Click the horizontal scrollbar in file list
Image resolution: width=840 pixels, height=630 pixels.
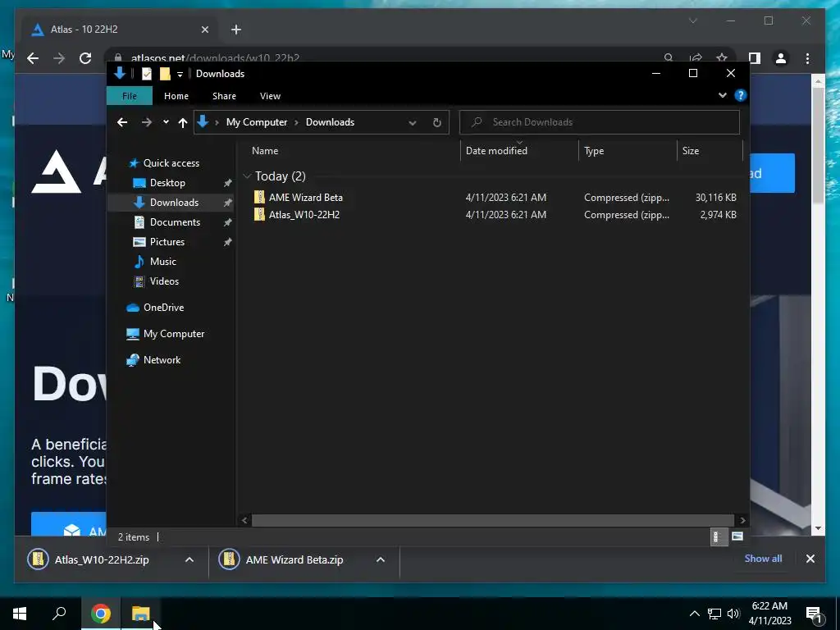[x=492, y=520]
